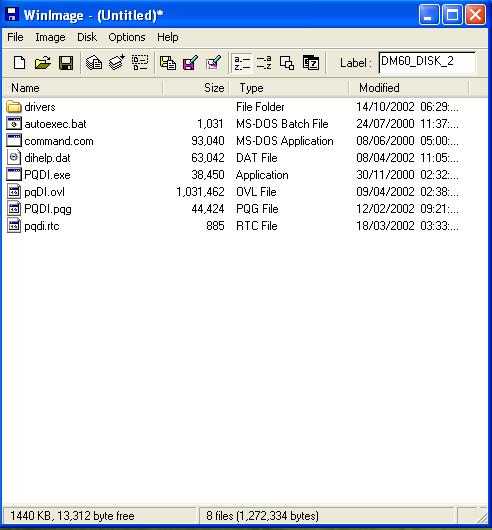The image size is (492, 530).
Task: Click the 8 files status bar text
Action: click(262, 516)
